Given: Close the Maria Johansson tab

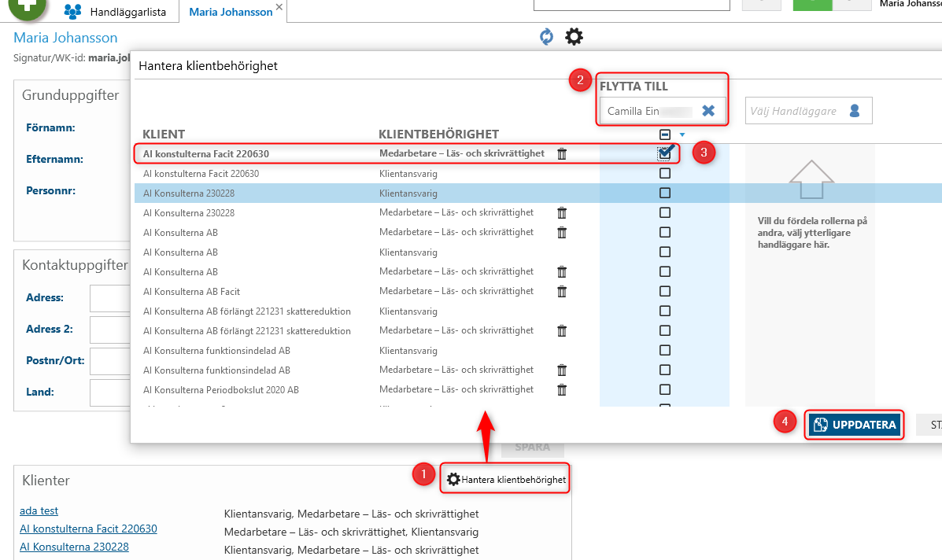Looking at the screenshot, I should click(x=279, y=7).
